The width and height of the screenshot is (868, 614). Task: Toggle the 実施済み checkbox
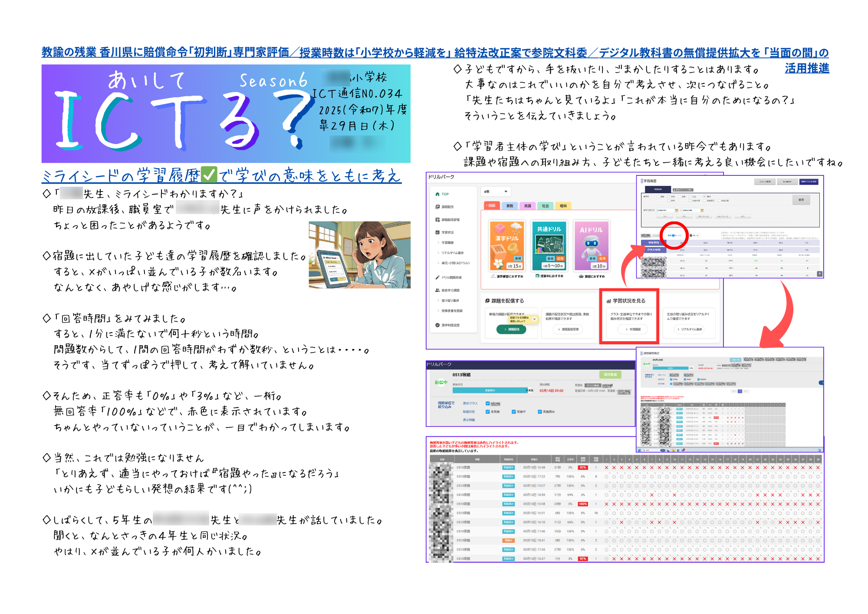[x=540, y=412]
